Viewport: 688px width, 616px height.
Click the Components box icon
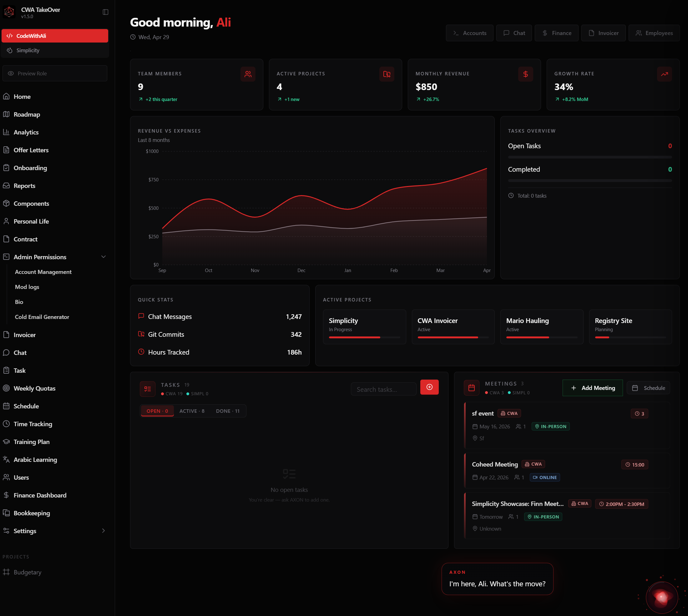(6, 204)
